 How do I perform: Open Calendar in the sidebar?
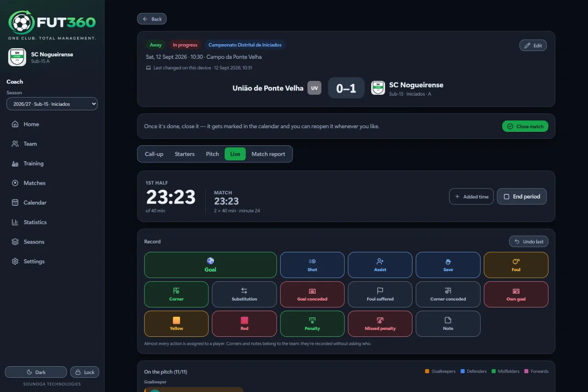[x=52, y=203]
